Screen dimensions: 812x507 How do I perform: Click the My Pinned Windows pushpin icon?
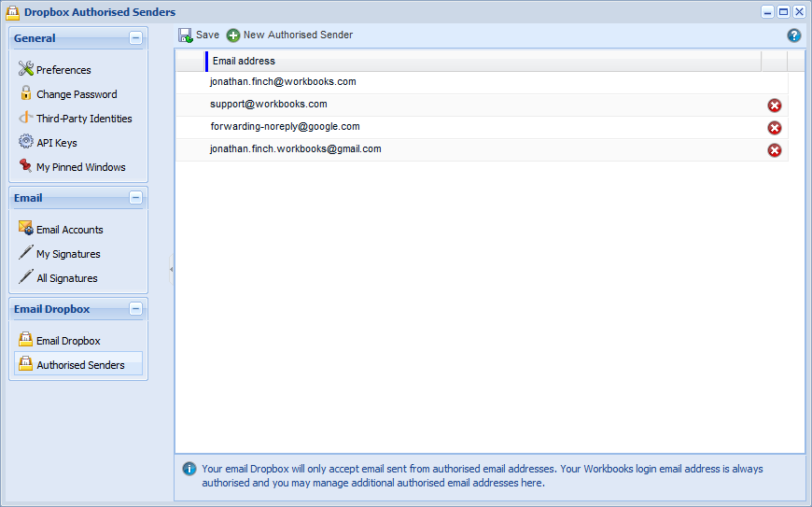[x=25, y=165]
